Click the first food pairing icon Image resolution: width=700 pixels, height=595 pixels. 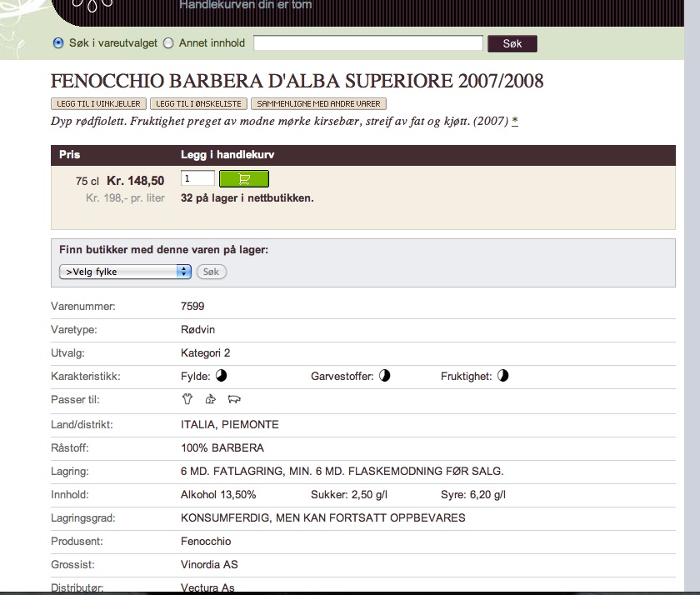[187, 399]
